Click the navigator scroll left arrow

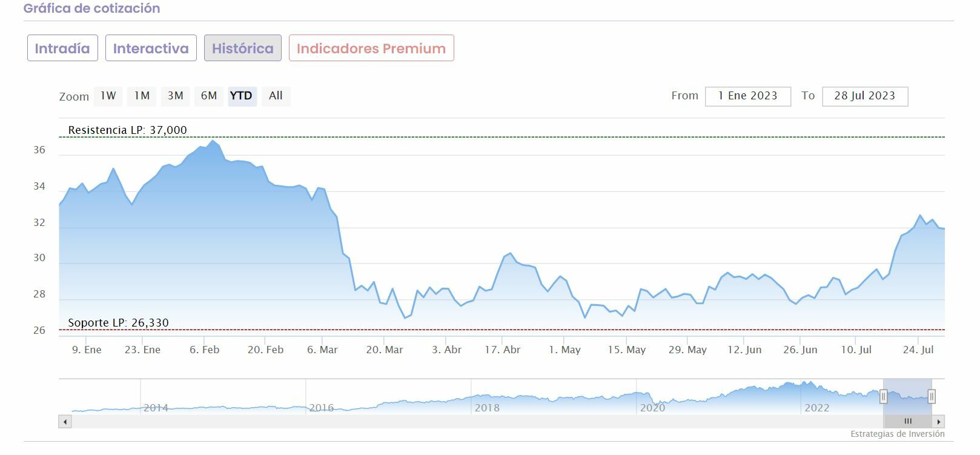point(65,422)
